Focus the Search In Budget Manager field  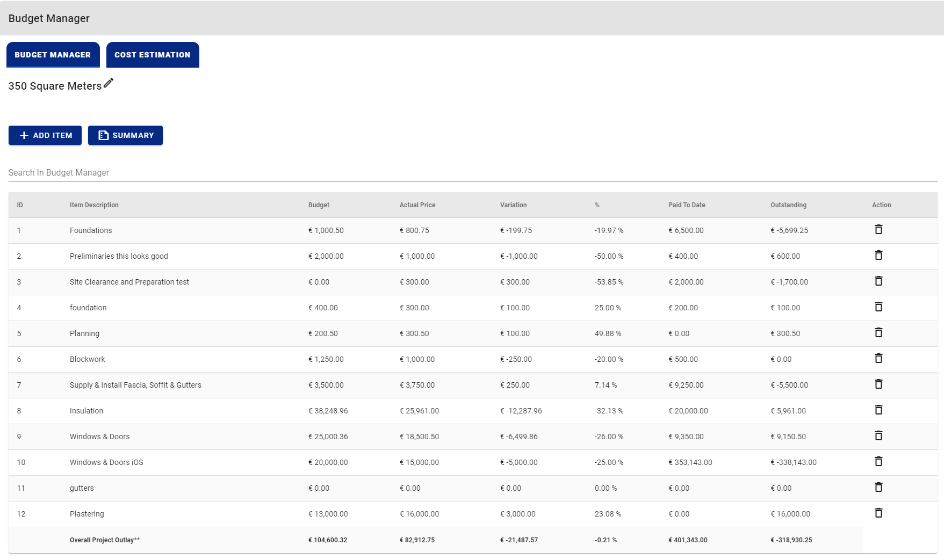(x=473, y=173)
